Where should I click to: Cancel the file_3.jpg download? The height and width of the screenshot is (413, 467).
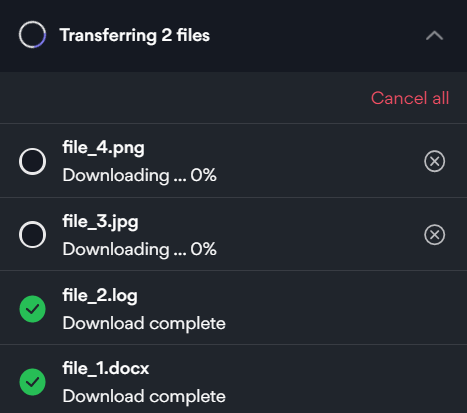pyautogui.click(x=434, y=235)
